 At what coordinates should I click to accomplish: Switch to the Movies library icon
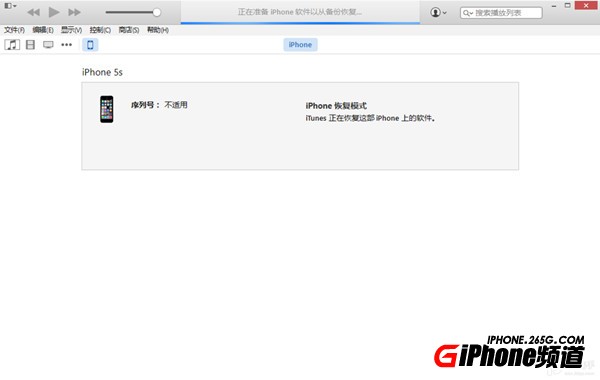tap(30, 45)
